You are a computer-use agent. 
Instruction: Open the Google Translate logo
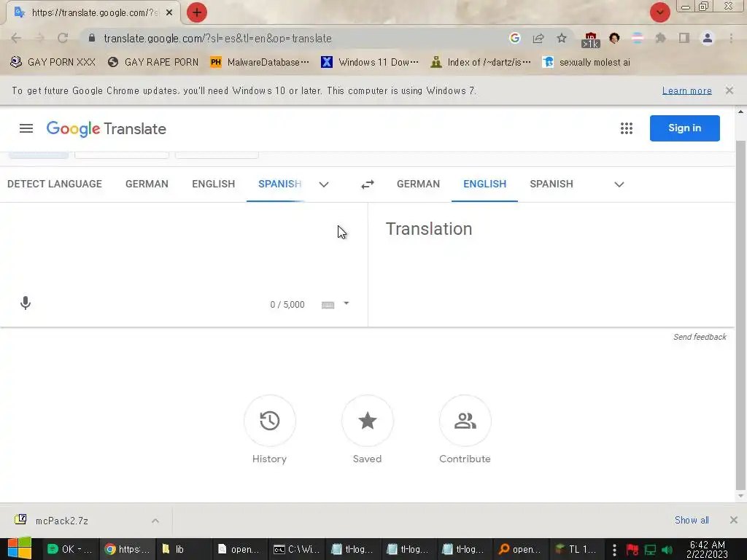click(107, 128)
